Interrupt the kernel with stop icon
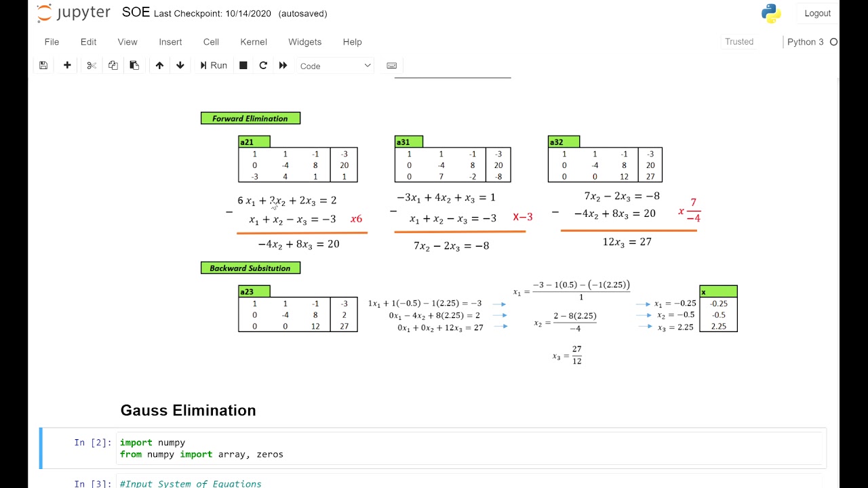This screenshot has width=868, height=488. [x=243, y=66]
